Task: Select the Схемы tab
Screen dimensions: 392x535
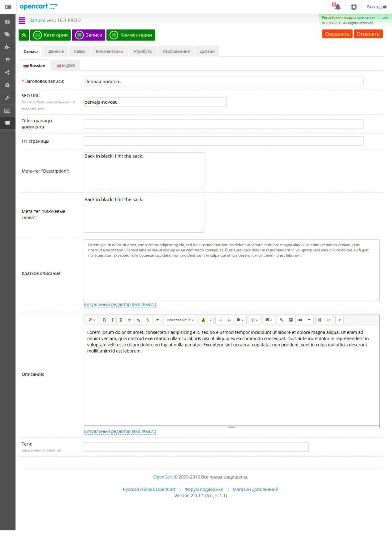Action: [x=30, y=51]
